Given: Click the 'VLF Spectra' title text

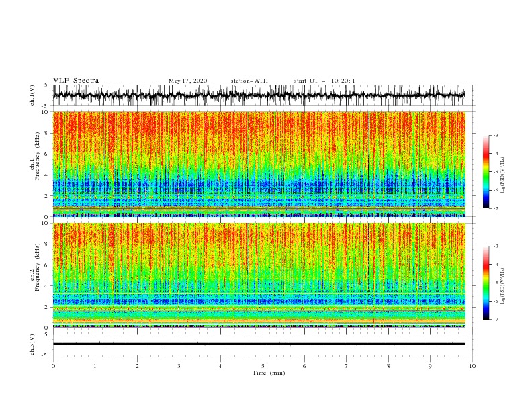Looking at the screenshot, I should point(76,81).
